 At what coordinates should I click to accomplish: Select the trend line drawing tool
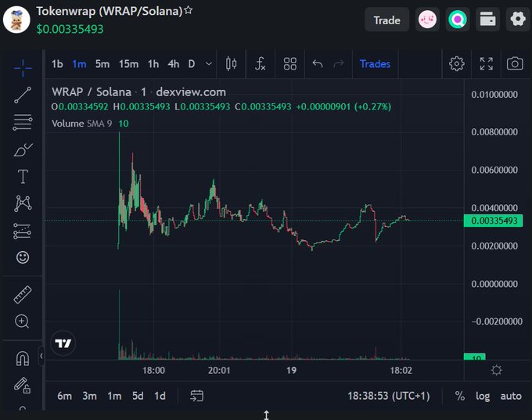click(23, 95)
